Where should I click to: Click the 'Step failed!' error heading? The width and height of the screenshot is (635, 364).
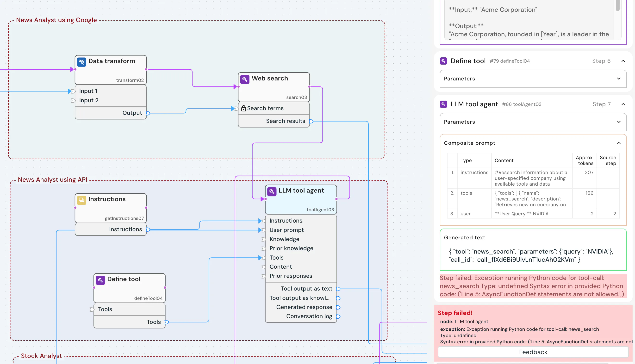[455, 313]
